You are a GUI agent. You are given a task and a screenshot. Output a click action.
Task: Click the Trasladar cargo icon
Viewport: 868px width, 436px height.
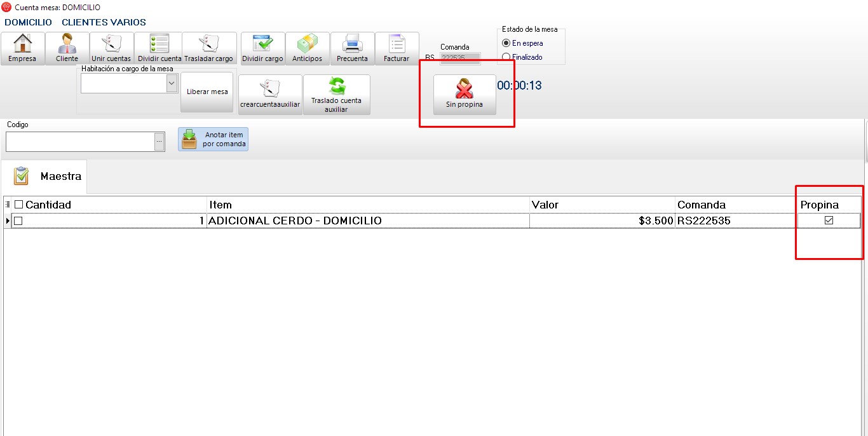[208, 48]
